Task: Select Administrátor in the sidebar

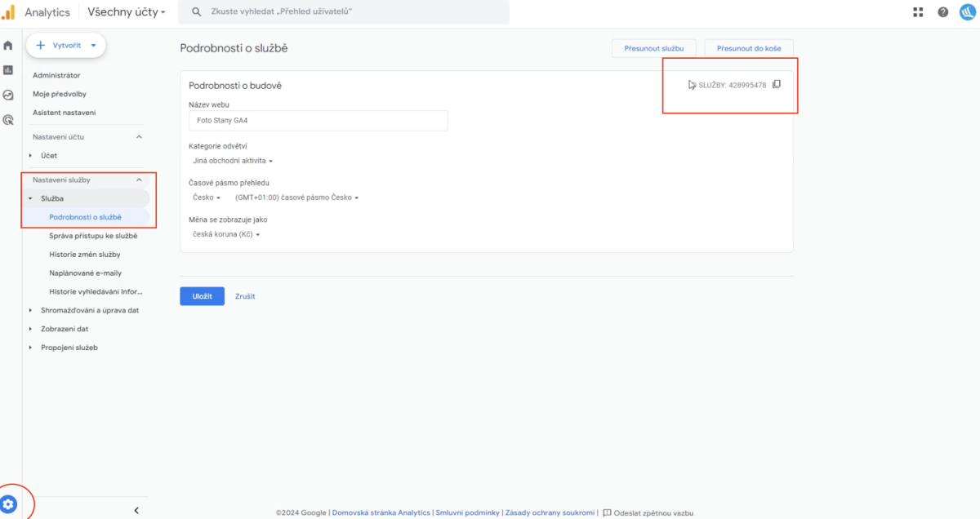Action: [x=56, y=75]
